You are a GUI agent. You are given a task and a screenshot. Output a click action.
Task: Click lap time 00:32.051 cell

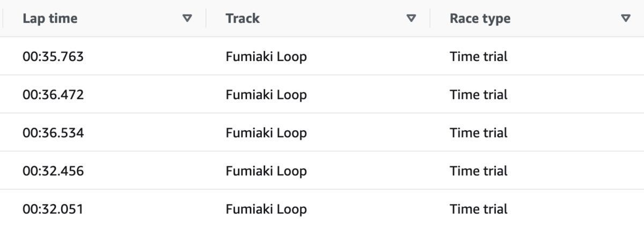[x=53, y=208]
